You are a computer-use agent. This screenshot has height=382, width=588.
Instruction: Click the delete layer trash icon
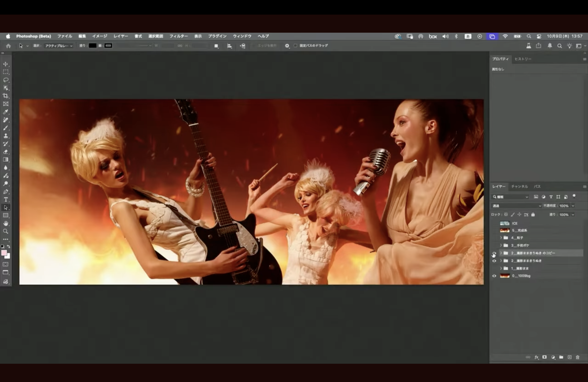tap(577, 357)
